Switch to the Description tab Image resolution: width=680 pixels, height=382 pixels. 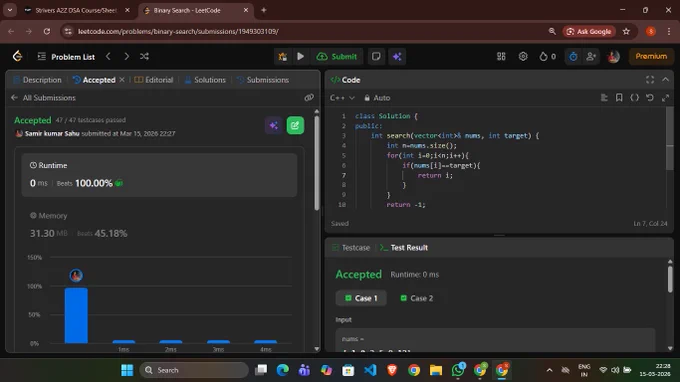37,80
